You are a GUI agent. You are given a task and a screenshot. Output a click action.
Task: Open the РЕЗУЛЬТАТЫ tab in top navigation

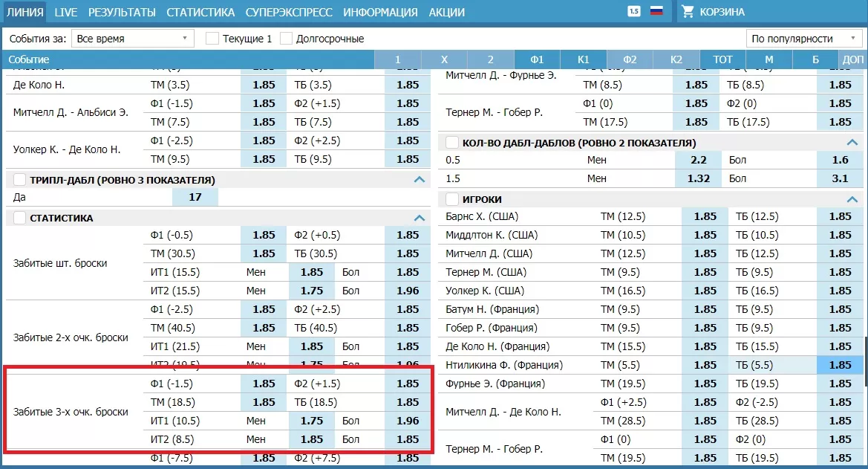[122, 12]
